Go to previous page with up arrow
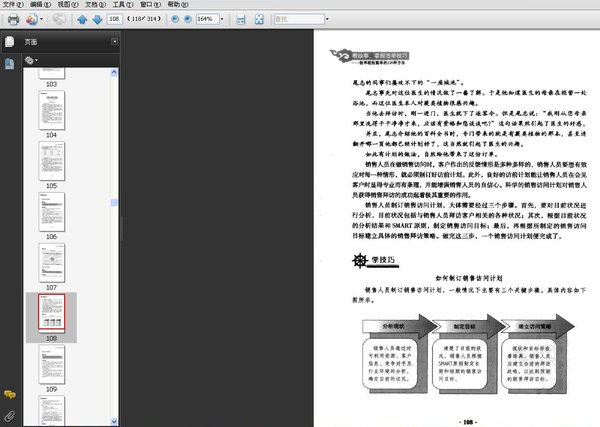 click(82, 19)
